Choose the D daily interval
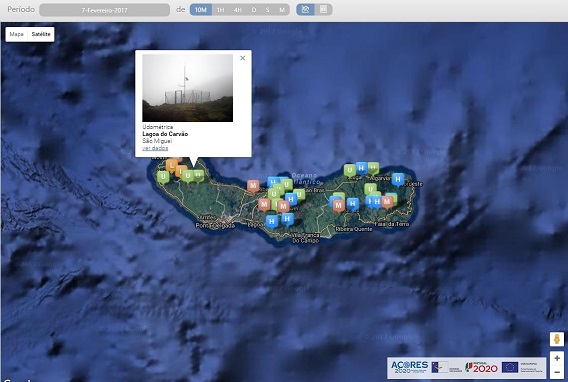This screenshot has width=568, height=382. (254, 10)
